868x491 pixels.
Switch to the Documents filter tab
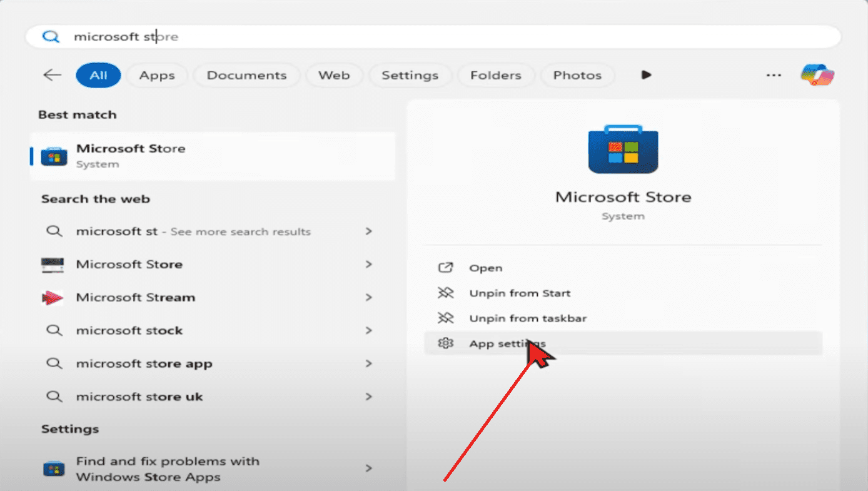click(x=246, y=75)
